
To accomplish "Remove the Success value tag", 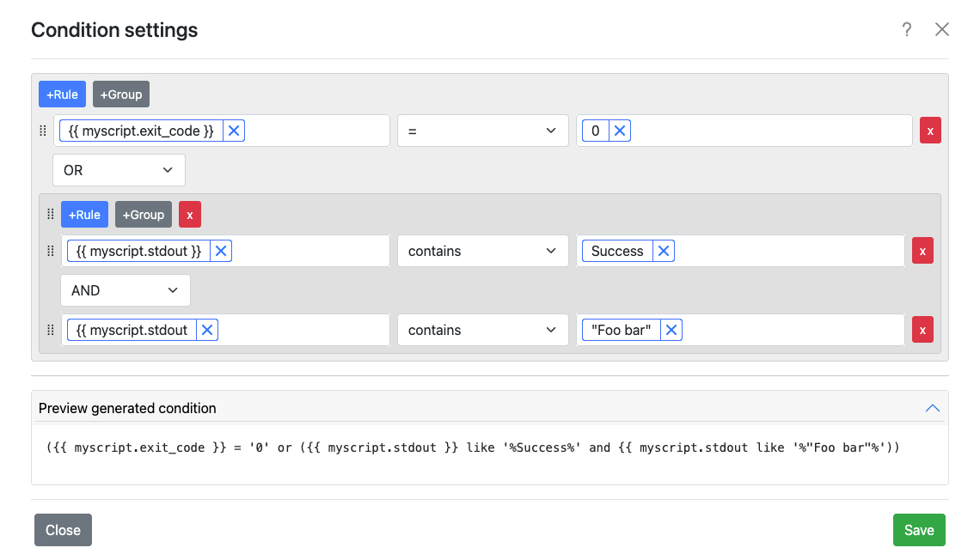I will pyautogui.click(x=663, y=251).
